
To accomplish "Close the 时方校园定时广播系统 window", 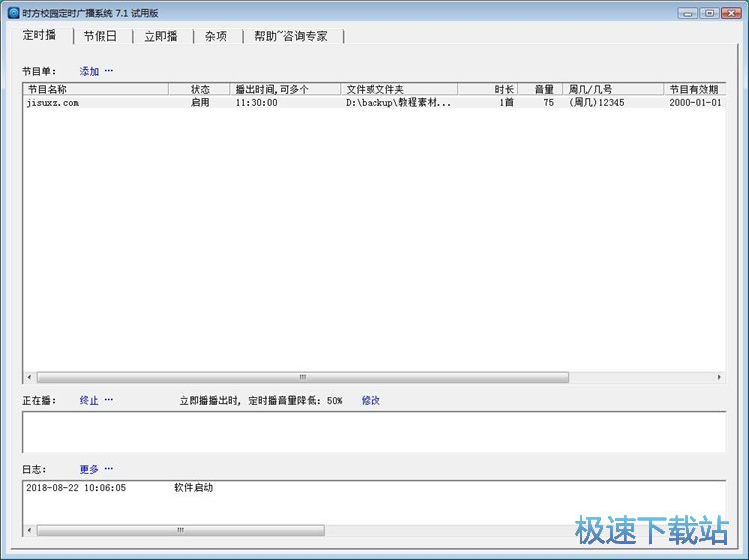I will 731,13.
